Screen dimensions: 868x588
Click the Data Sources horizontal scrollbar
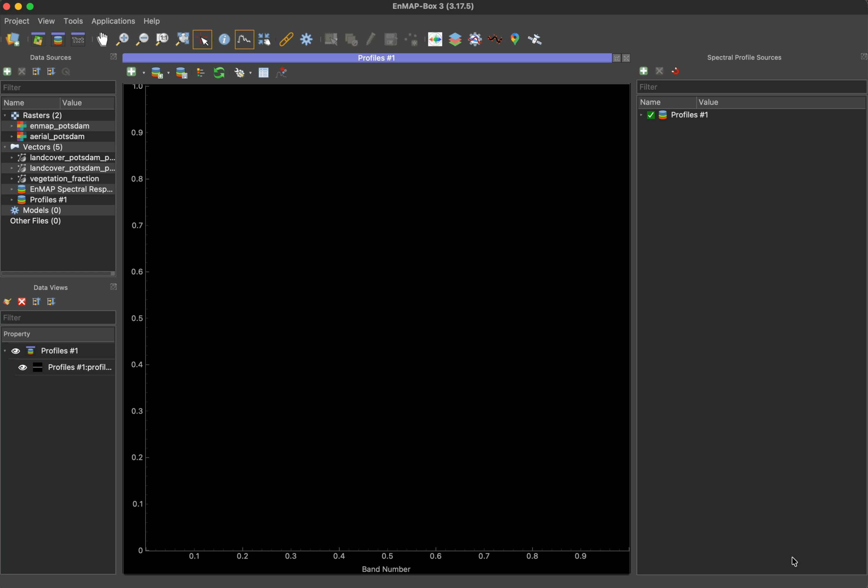pos(58,274)
